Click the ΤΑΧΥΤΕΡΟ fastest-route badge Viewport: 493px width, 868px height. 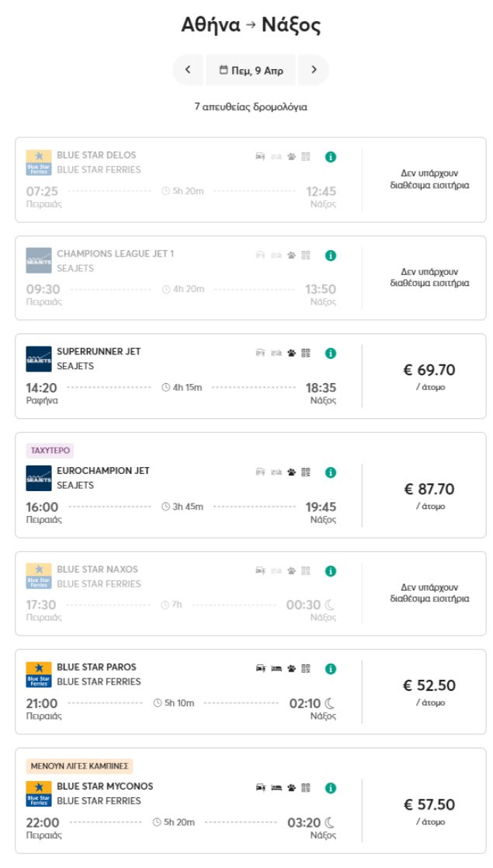tap(50, 451)
